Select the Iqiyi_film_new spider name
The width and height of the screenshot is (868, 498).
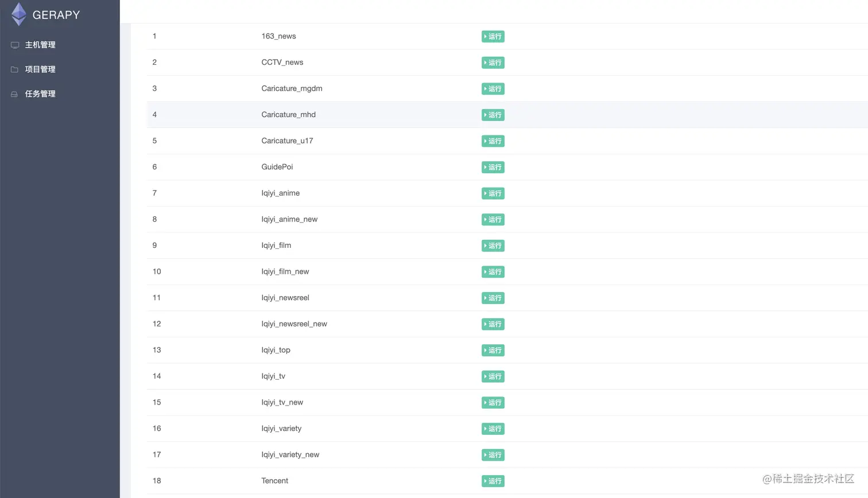[x=285, y=271]
